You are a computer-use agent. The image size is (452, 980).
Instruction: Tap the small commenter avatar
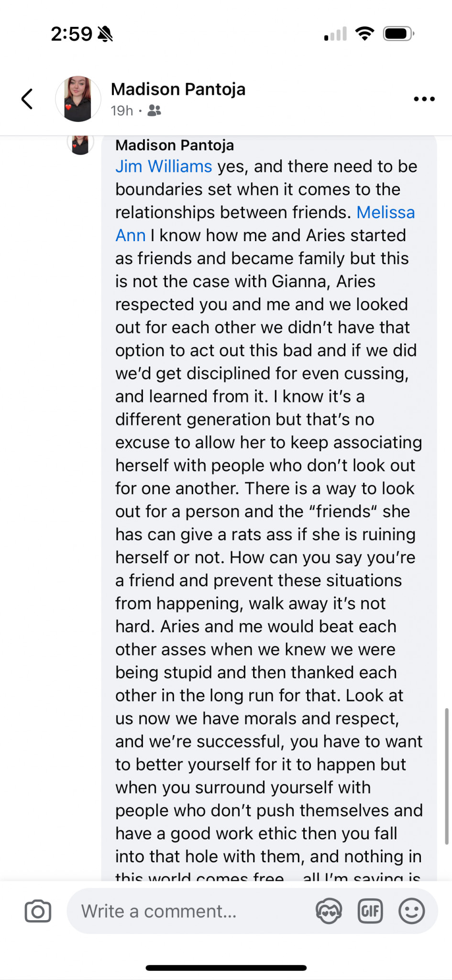pos(80,145)
